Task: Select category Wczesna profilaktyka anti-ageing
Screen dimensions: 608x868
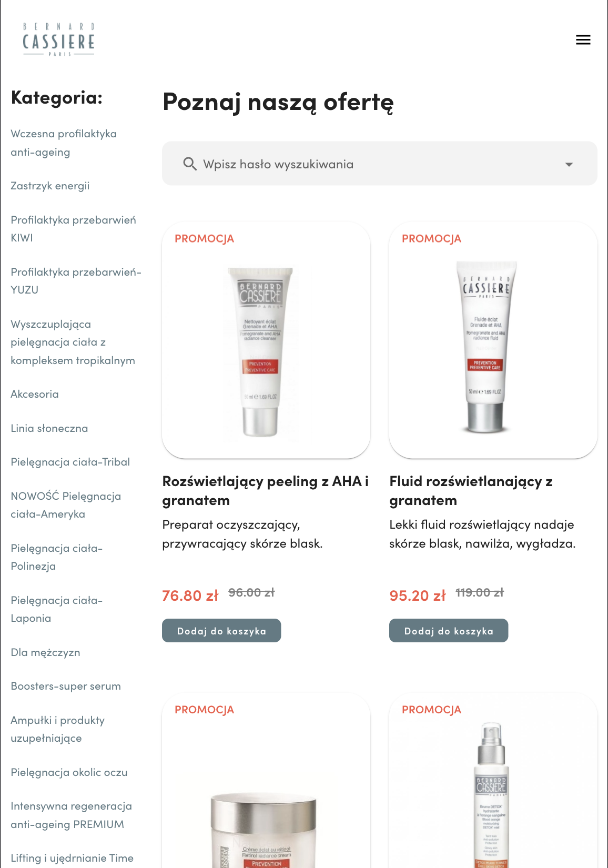Action: [x=64, y=143]
